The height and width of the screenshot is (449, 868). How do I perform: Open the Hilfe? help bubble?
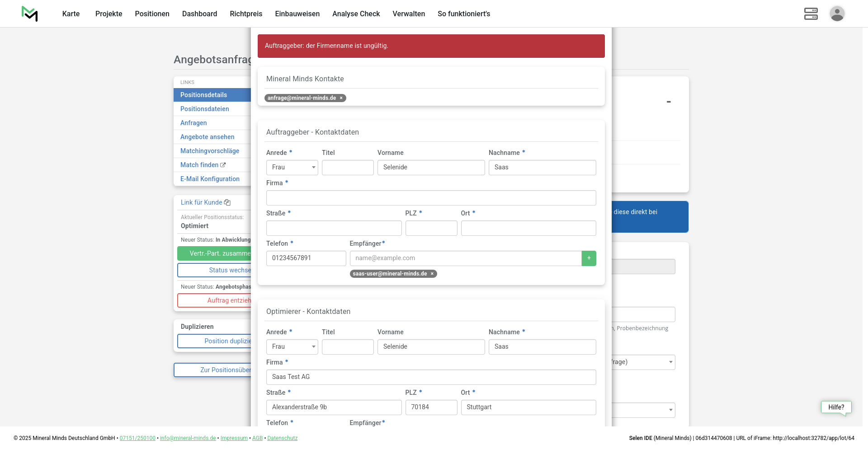(836, 407)
